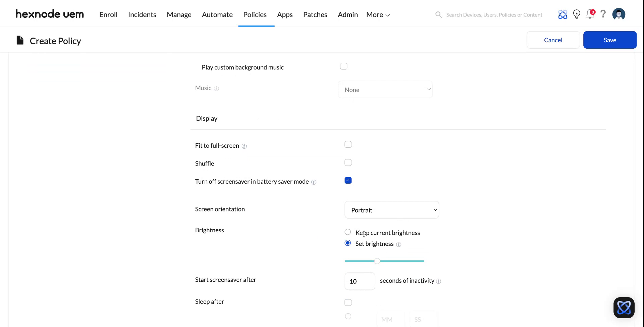Viewport: 644px width, 327px height.
Task: Click the info icon beside Fit to full-screen
Action: [x=244, y=146]
